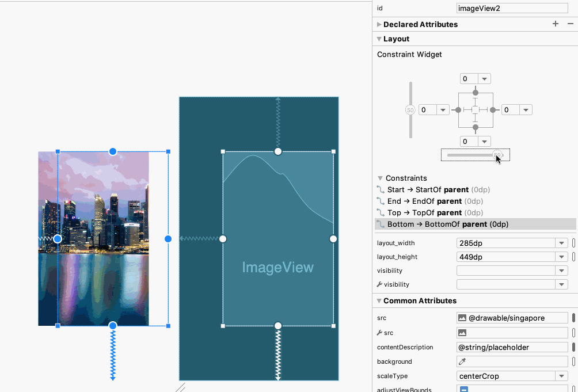
Task: Expand the Declared Attributes section
Action: (x=380, y=24)
